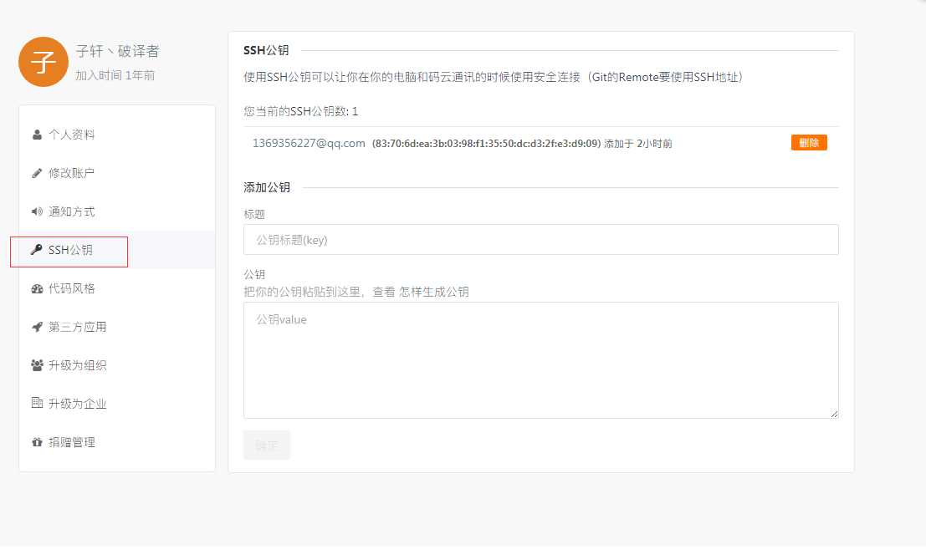The image size is (926, 560).
Task: Click the orange 删除 button
Action: coord(808,142)
